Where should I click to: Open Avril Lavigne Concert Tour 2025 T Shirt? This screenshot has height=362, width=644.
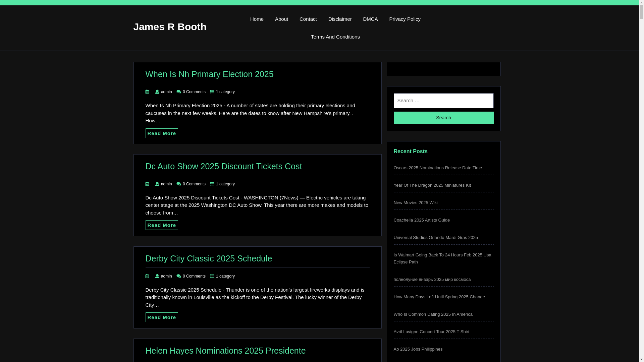[x=431, y=332]
